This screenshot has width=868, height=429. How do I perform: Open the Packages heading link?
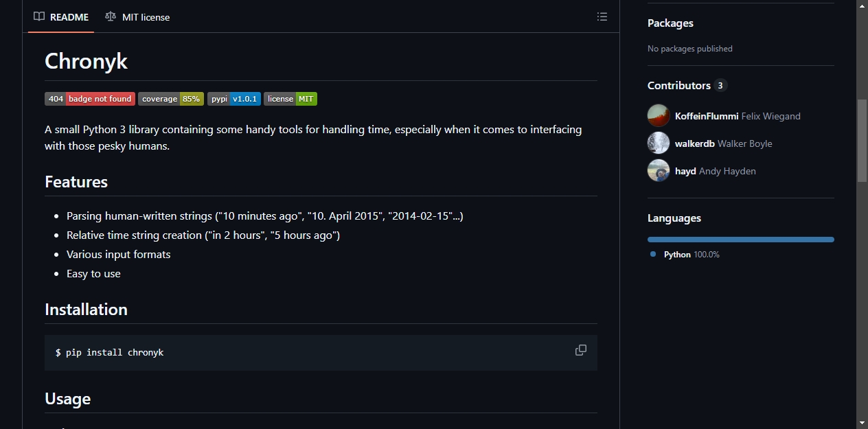point(670,23)
